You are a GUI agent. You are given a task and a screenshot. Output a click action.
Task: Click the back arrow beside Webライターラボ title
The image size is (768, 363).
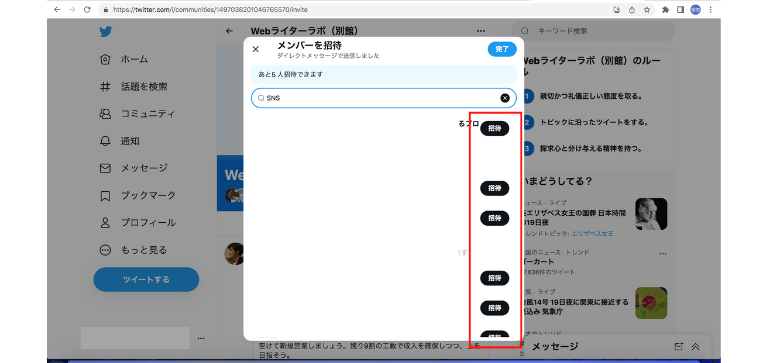(229, 31)
